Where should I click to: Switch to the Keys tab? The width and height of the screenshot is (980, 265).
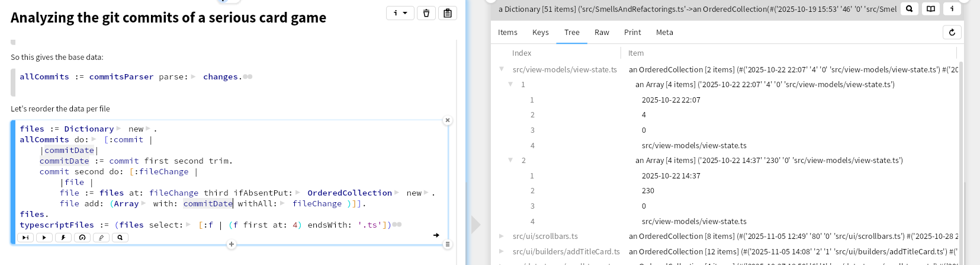(x=540, y=33)
